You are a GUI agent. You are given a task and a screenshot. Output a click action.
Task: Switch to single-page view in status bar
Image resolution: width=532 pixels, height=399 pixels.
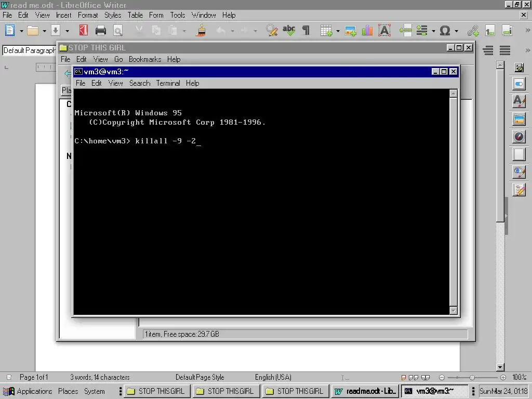(x=403, y=377)
